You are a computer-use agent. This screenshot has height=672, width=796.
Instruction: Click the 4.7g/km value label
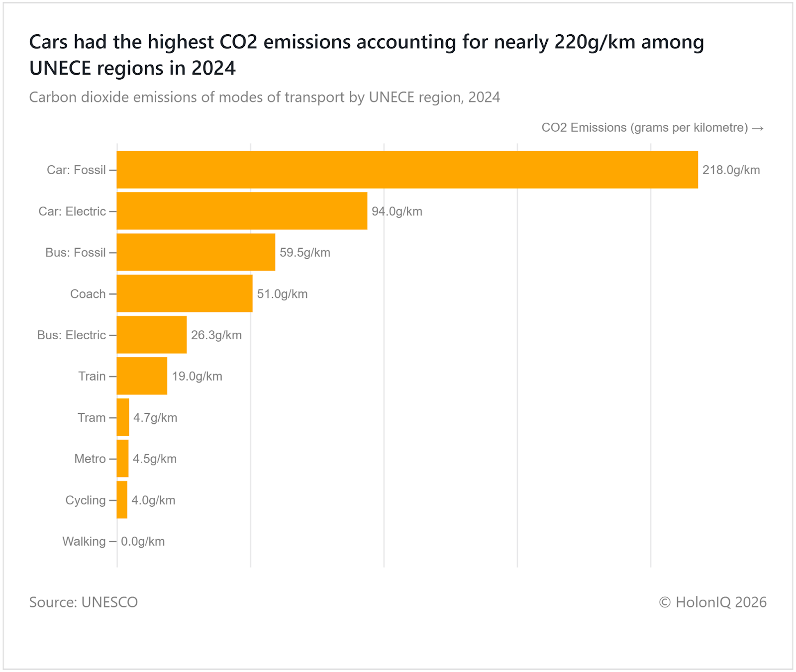155,418
